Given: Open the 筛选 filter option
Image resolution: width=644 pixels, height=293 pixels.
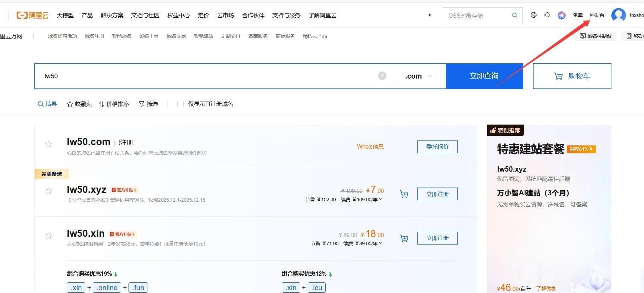Looking at the screenshot, I should (148, 104).
